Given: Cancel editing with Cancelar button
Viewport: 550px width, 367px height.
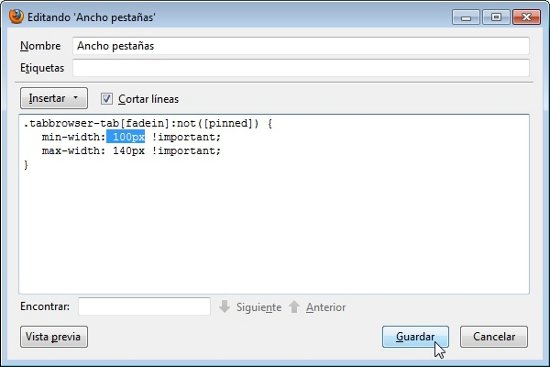Looking at the screenshot, I should coord(494,337).
